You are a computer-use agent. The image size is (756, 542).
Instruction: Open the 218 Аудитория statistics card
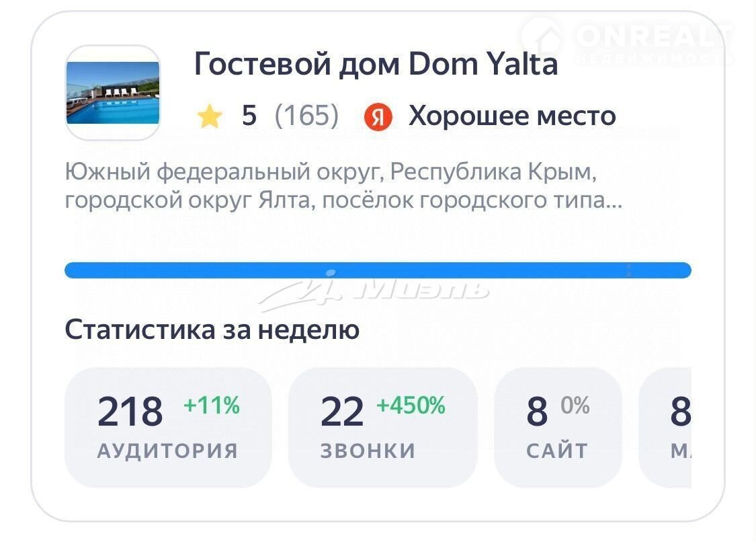[x=168, y=427]
